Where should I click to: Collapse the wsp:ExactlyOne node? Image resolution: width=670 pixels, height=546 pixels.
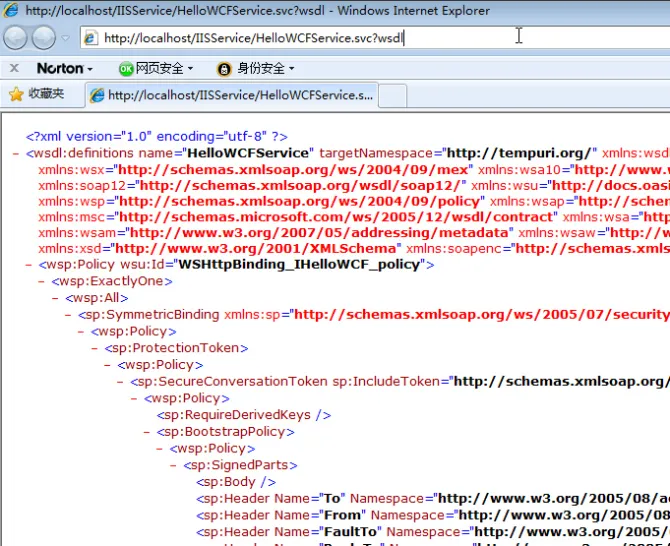point(42,282)
